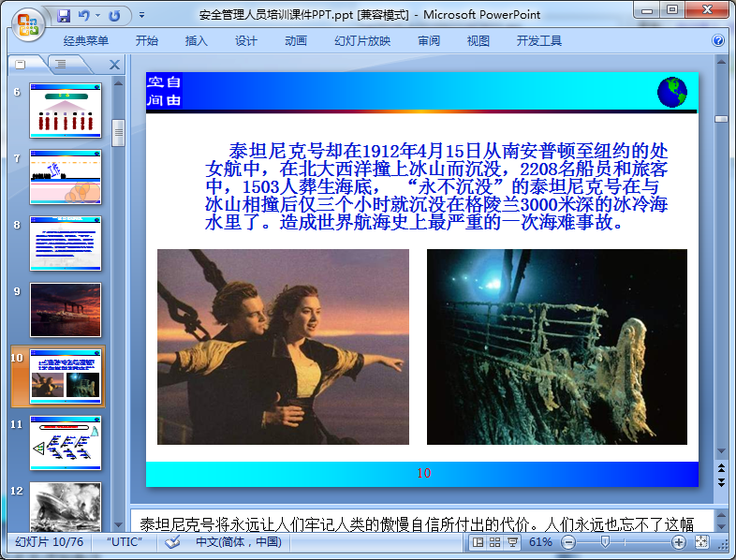Click the red slide number 10 footer
Image resolution: width=736 pixels, height=560 pixels.
click(423, 473)
